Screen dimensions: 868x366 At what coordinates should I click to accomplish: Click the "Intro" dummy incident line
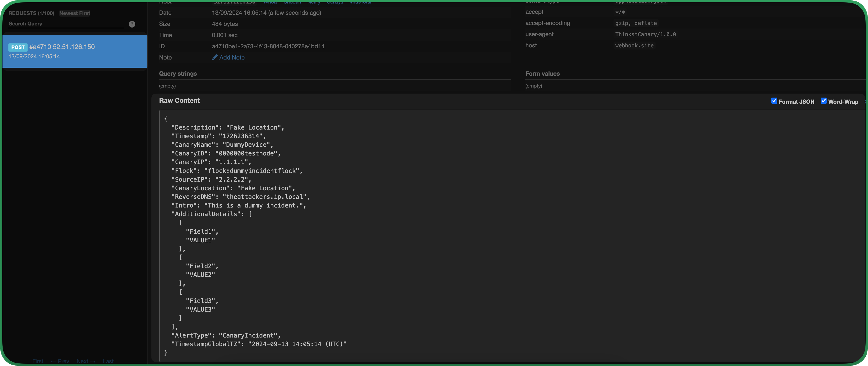click(239, 206)
